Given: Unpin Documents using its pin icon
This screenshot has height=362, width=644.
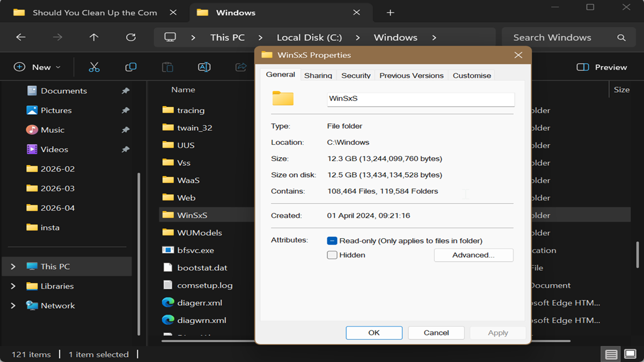Looking at the screenshot, I should (126, 91).
